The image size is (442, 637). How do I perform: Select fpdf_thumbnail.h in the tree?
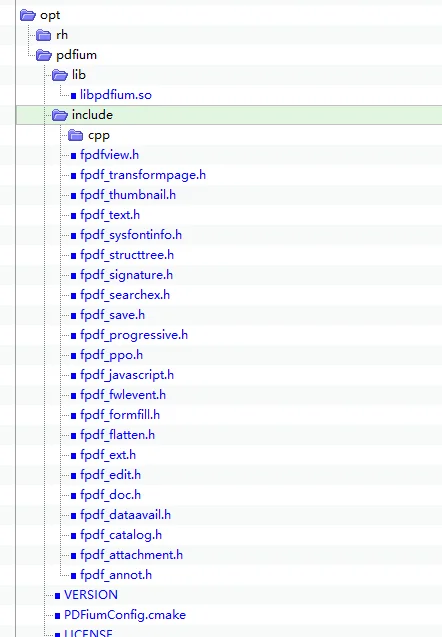[x=128, y=195]
